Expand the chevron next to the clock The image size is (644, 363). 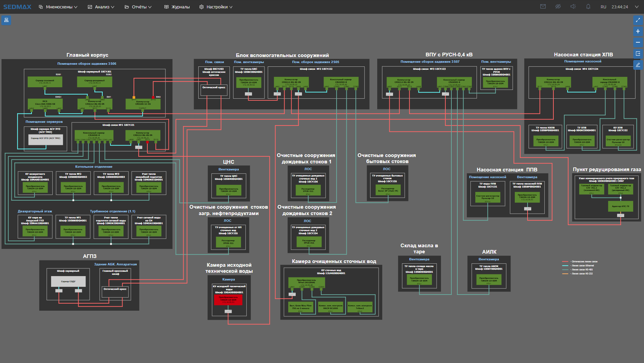pyautogui.click(x=636, y=7)
